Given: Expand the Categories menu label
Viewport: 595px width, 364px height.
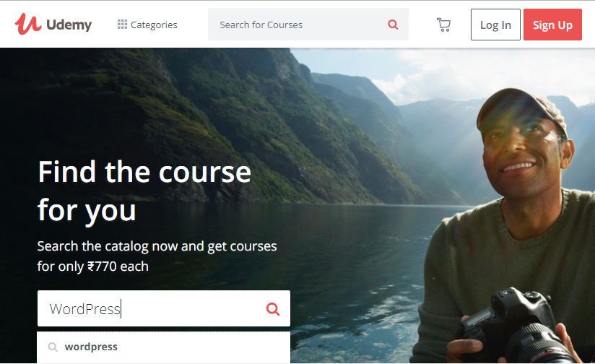Looking at the screenshot, I should tap(154, 25).
